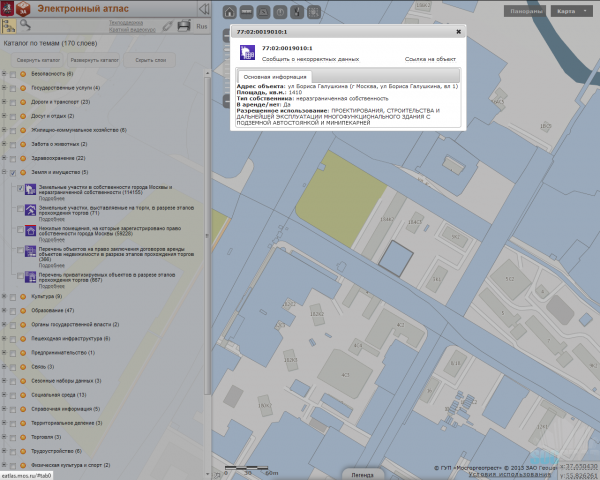The image size is (600, 480).
Task: Uncheck Земля и имущество category checkbox
Action: (x=13, y=172)
